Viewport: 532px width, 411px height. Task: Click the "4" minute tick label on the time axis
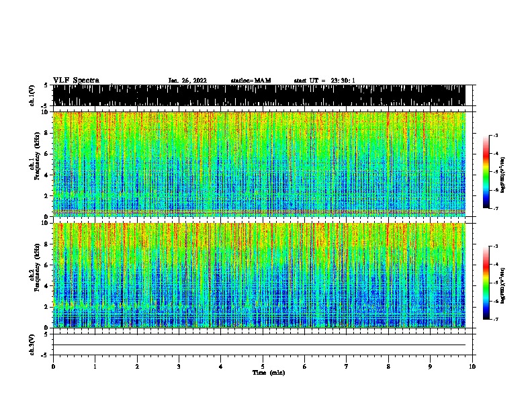point(221,367)
